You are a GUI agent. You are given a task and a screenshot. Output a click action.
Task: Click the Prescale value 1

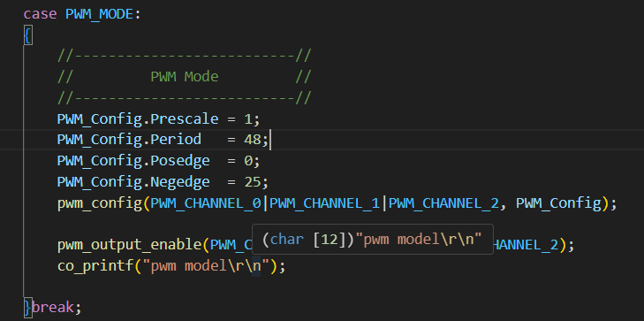click(x=248, y=119)
